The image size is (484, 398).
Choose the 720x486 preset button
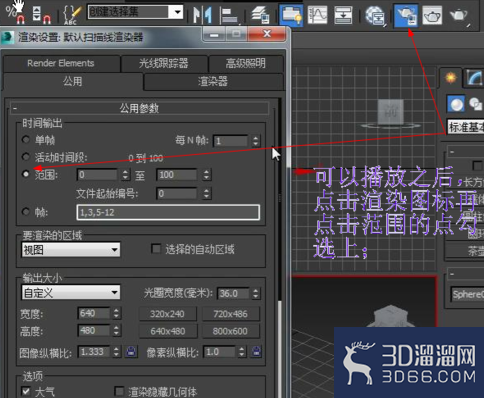click(231, 314)
